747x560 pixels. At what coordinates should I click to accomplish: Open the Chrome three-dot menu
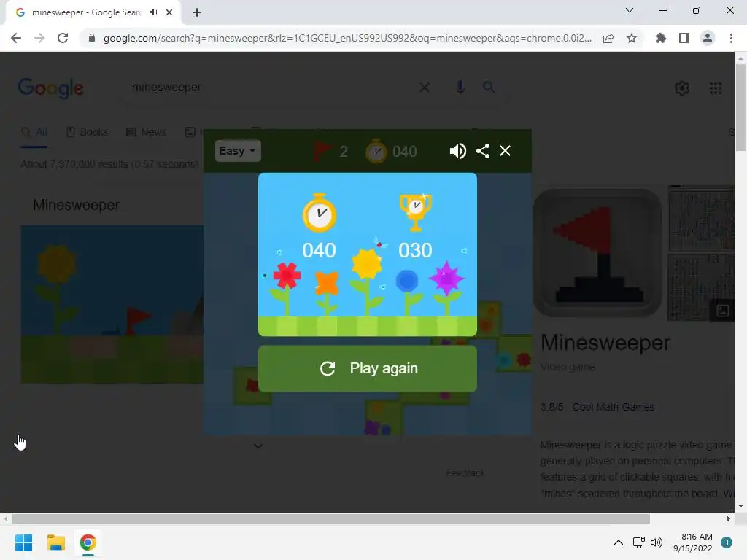[731, 38]
